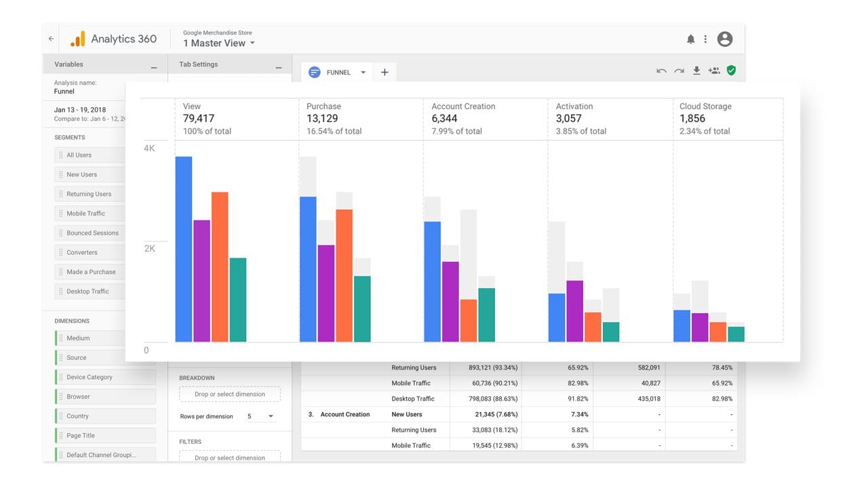Collapse the Variables panel
Image resolution: width=868 pixels, height=488 pixels.
154,67
